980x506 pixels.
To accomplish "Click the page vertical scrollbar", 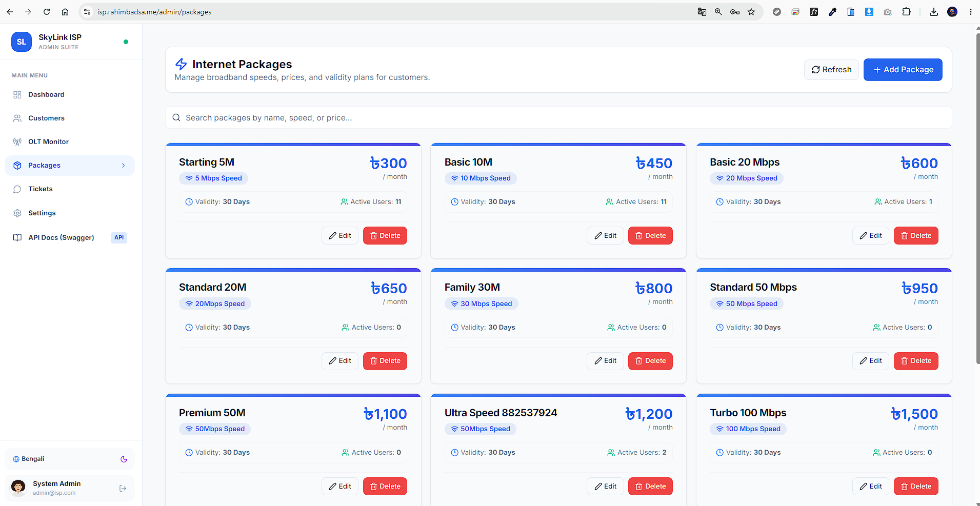I will (x=977, y=199).
